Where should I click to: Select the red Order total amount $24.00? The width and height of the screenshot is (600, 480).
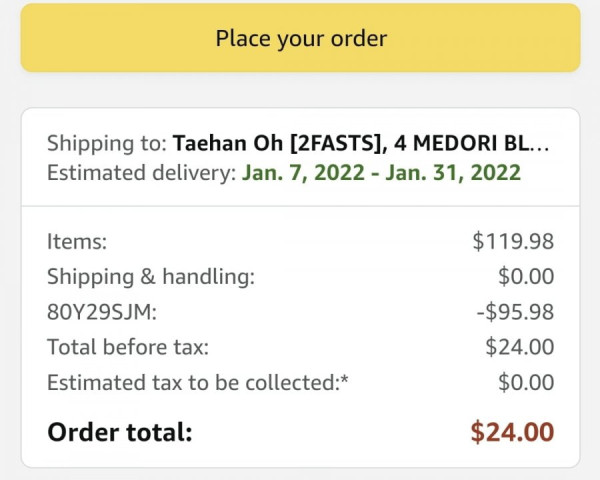click(512, 432)
